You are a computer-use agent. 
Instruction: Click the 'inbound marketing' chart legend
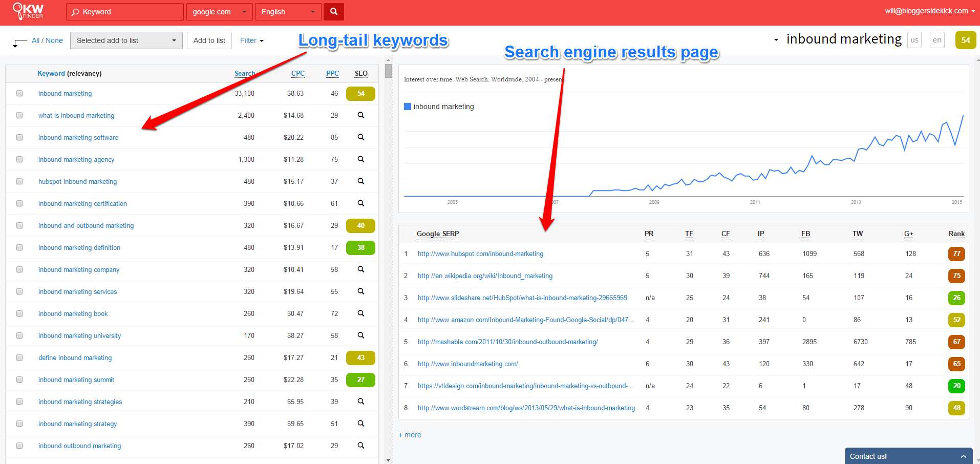coord(439,107)
